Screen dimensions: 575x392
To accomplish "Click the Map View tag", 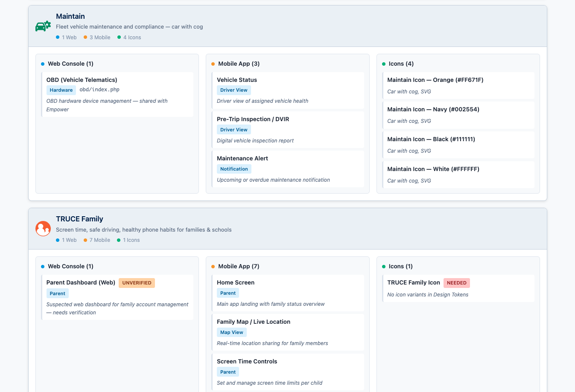I will [232, 332].
